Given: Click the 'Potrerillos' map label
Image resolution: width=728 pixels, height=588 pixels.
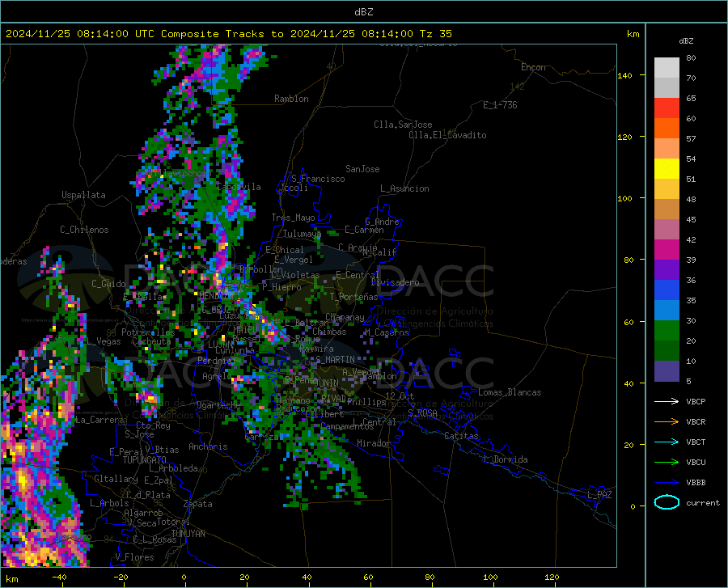Looking at the screenshot, I should coord(148,332).
